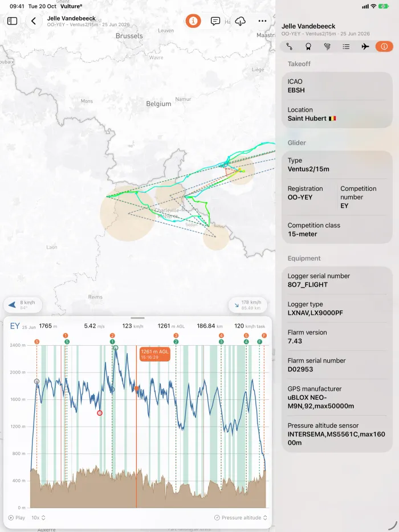Click the wind indicator showing 8 km/h
The width and height of the screenshot is (399, 532).
23,305
